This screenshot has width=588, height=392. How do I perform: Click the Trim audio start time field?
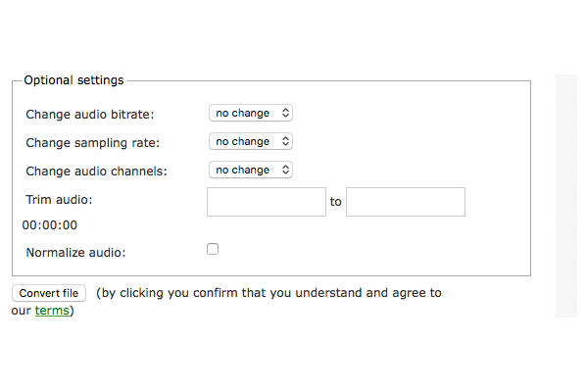tap(267, 202)
